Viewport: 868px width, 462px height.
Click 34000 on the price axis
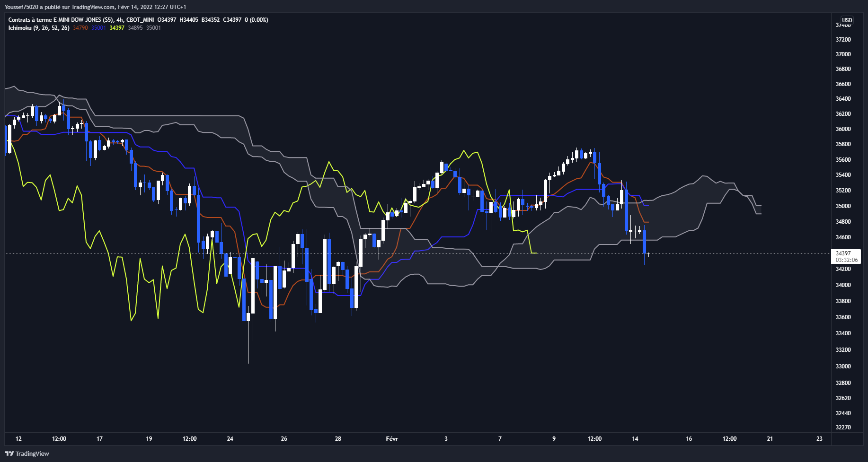tap(843, 285)
